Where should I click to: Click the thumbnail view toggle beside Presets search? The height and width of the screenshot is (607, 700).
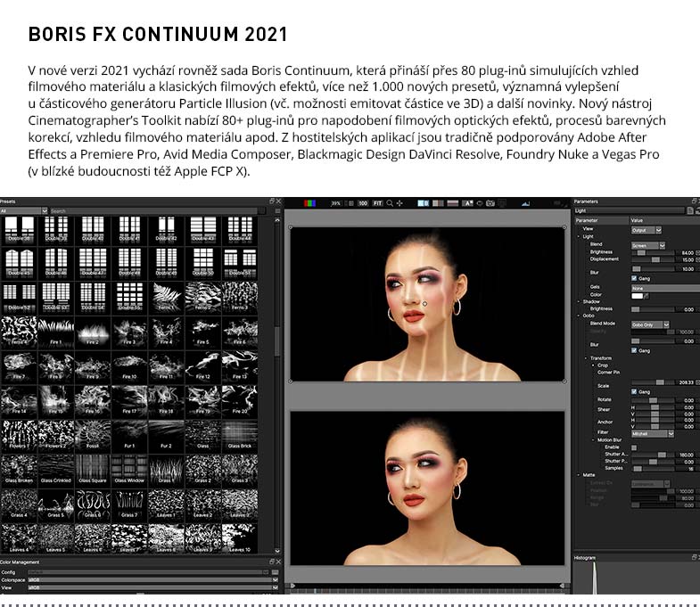click(x=277, y=210)
